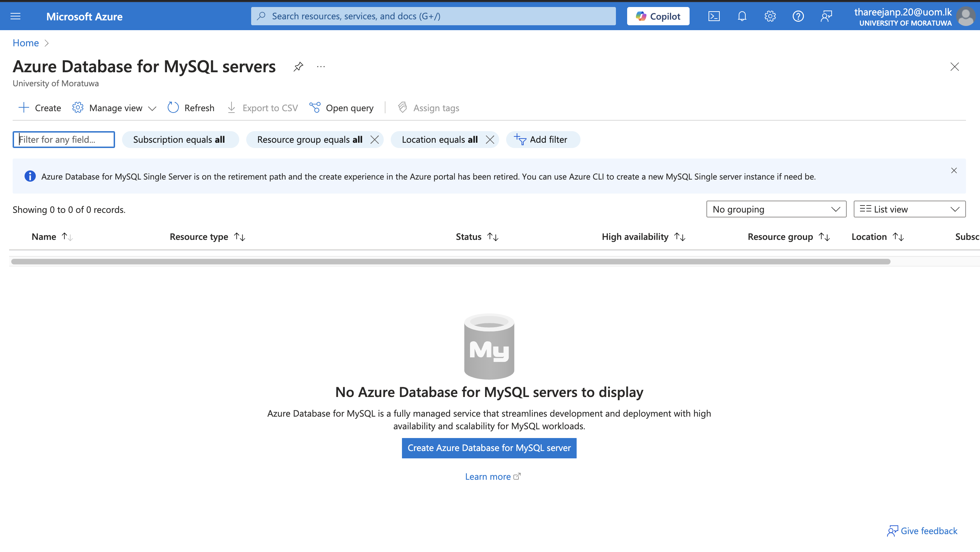The height and width of the screenshot is (552, 980).
Task: Dismiss the Single Server retirement notice
Action: [x=953, y=170]
